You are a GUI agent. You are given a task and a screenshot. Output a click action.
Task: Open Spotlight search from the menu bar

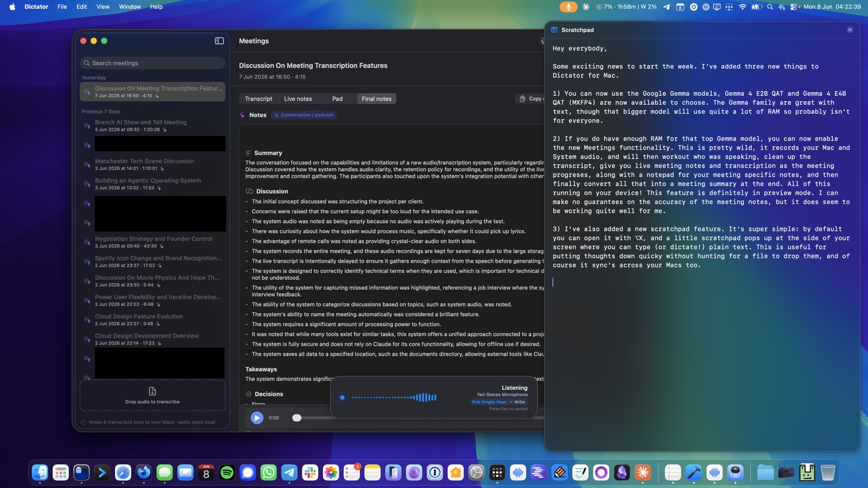[x=770, y=7]
